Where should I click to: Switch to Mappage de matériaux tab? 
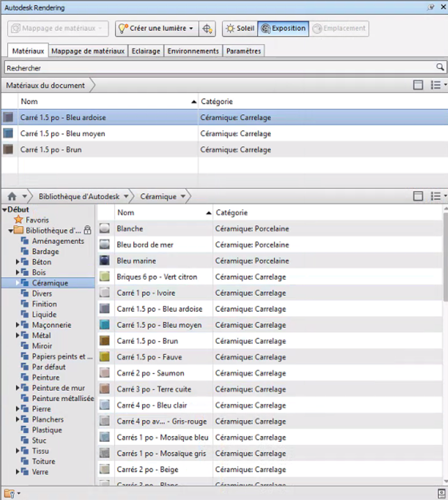pyautogui.click(x=88, y=51)
